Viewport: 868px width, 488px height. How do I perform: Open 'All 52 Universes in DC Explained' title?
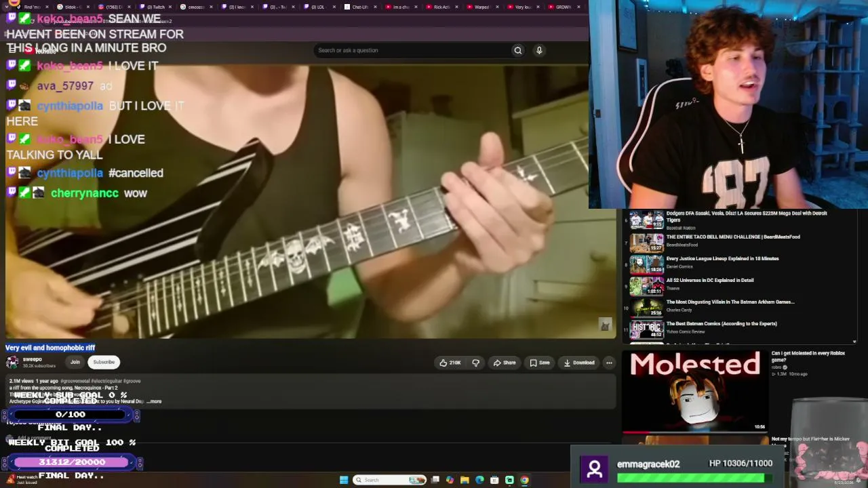(x=710, y=281)
